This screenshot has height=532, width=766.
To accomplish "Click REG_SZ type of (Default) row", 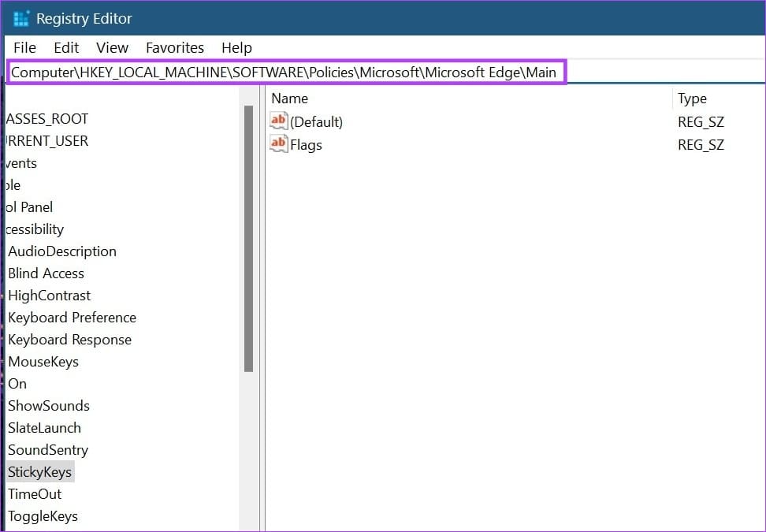I will 701,122.
